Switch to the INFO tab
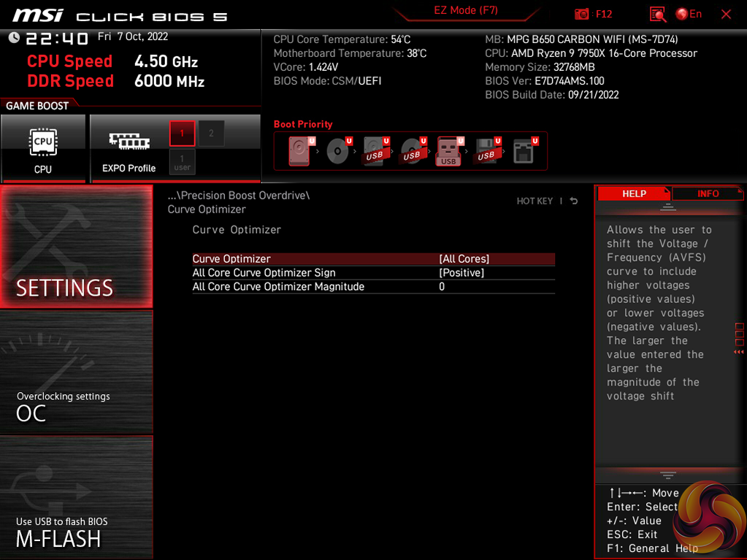The image size is (747, 560). [x=708, y=193]
